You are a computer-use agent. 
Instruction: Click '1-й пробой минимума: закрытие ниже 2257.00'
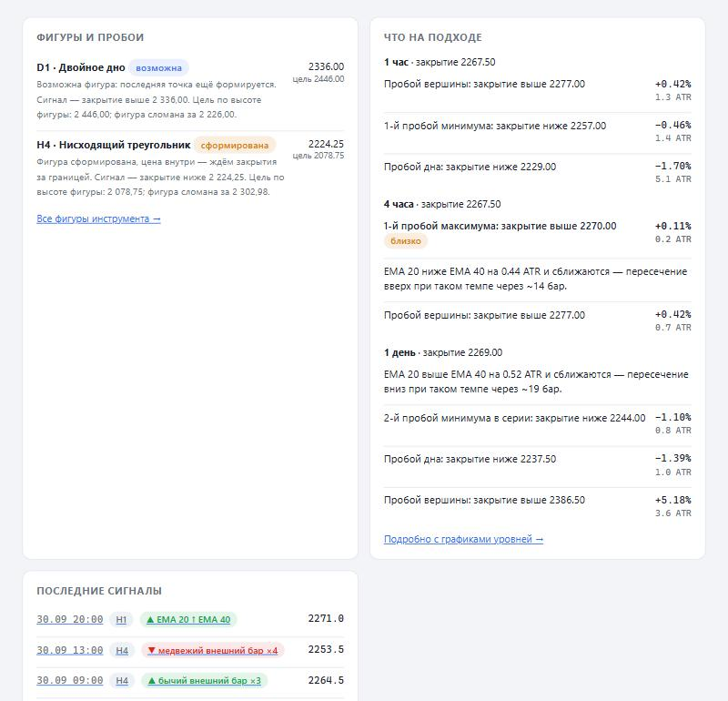tap(495, 126)
